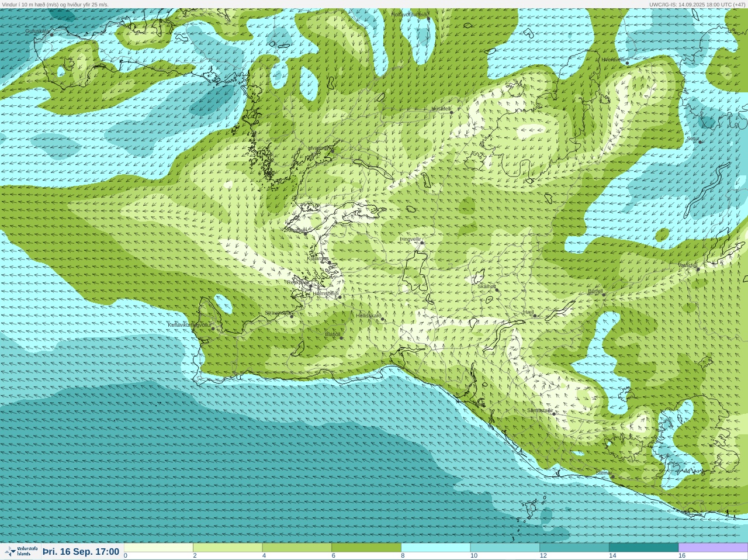Image resolution: width=748 pixels, height=560 pixels.
Task: Click the legend tick value '16'
Action: point(682,556)
